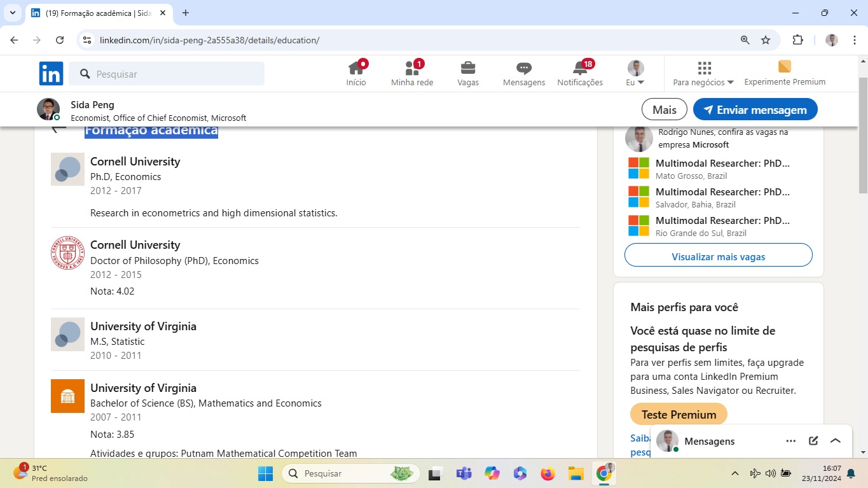The image size is (868, 488).
Task: Open Mensagens chat bubble icon
Action: click(524, 74)
